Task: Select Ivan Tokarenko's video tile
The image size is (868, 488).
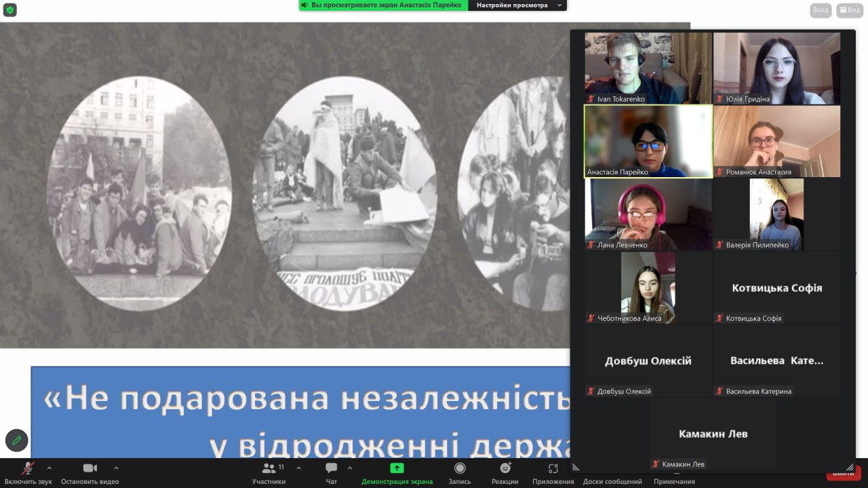Action: (x=648, y=67)
